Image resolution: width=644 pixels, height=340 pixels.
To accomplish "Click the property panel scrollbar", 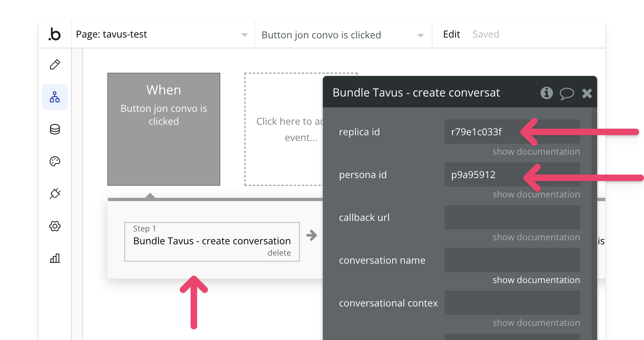I will click(x=594, y=224).
